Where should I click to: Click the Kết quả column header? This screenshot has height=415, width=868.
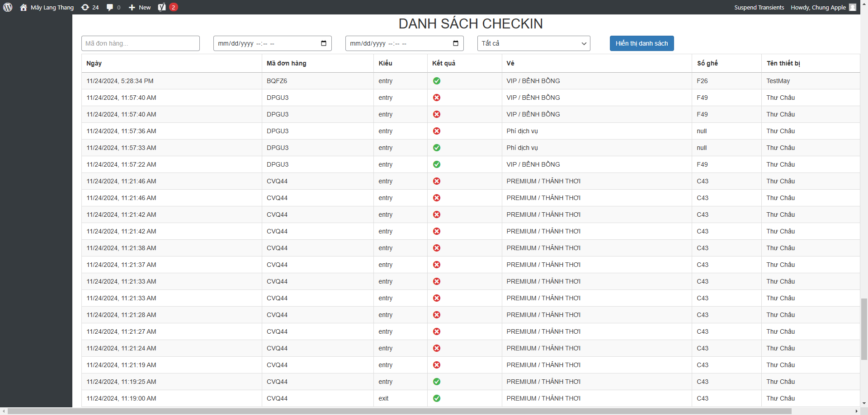443,63
